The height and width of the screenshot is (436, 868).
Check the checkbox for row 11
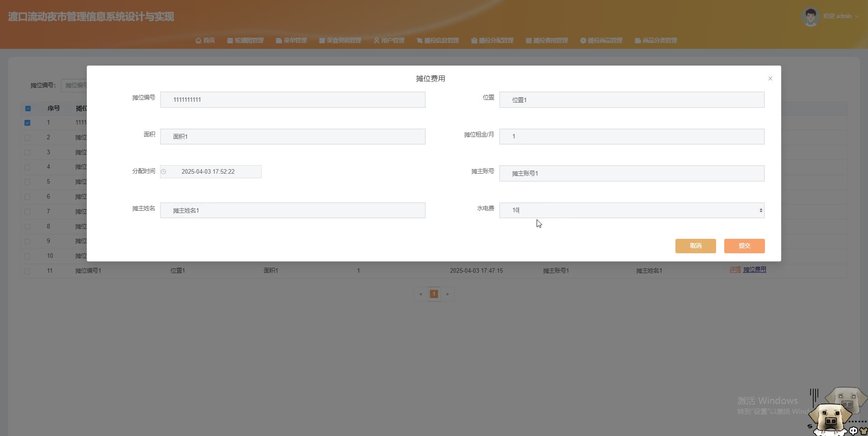[x=28, y=271]
